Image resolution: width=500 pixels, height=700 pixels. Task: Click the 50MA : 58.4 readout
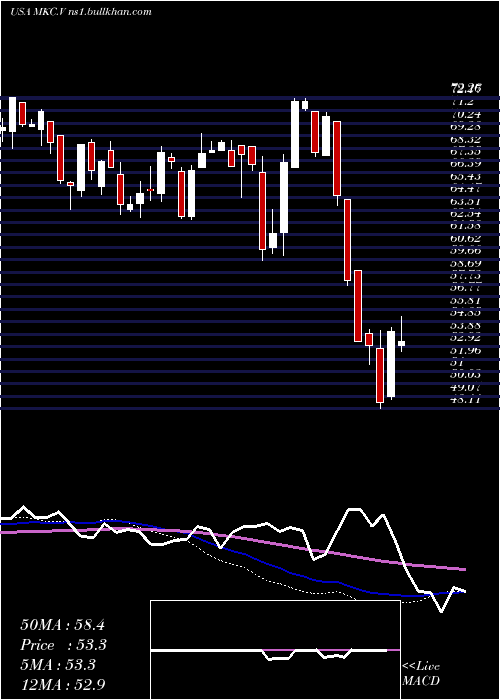[62, 625]
